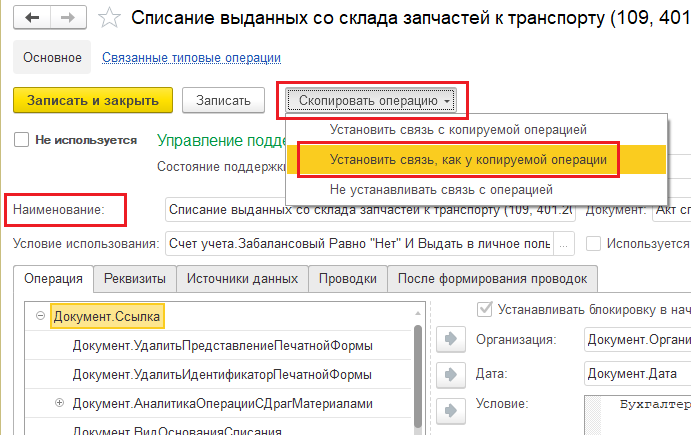
Task: Open После формирования проводок tab
Action: point(492,279)
